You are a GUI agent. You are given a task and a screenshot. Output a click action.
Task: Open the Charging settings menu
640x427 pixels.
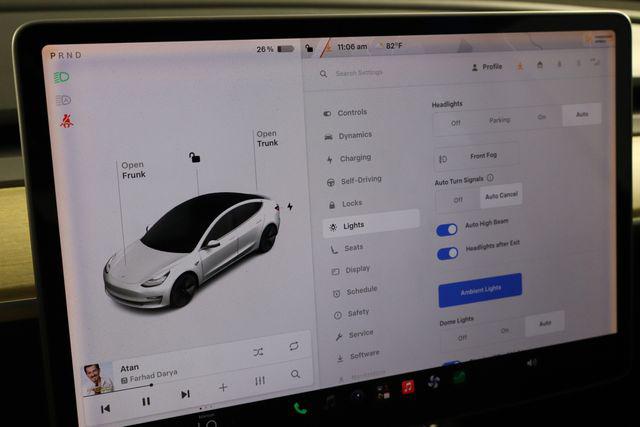(349, 158)
